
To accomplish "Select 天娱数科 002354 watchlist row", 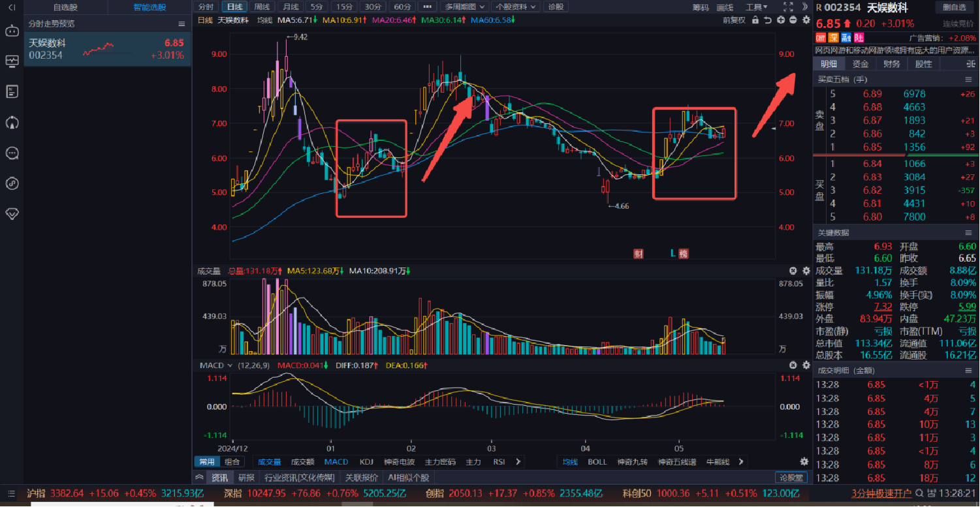I will [108, 49].
